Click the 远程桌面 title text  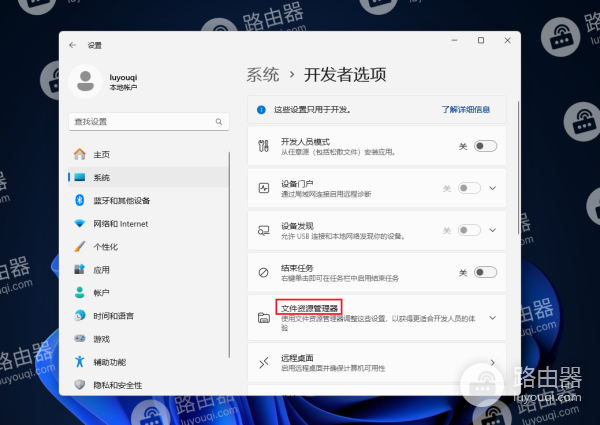pos(297,358)
